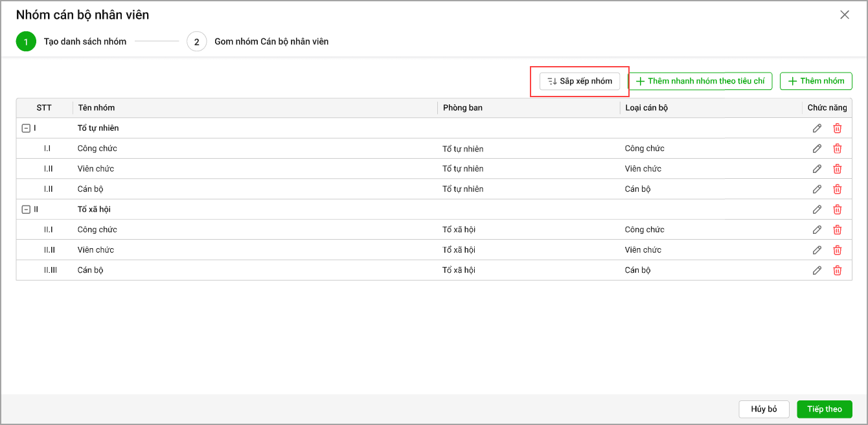Click the Sắp xếp nhóm button
This screenshot has width=868, height=425.
point(580,81)
